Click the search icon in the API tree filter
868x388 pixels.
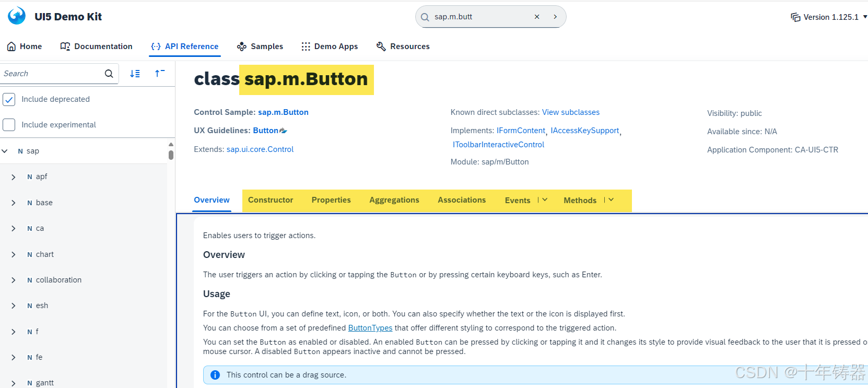coord(109,74)
